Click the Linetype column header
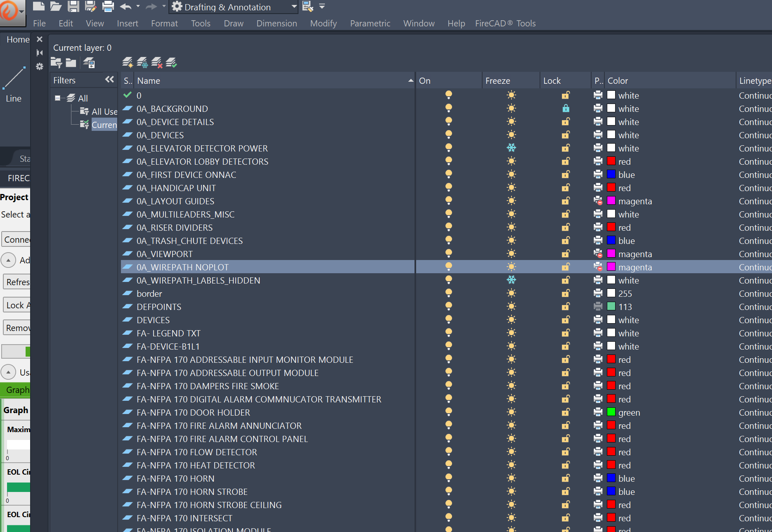The height and width of the screenshot is (532, 772). point(754,80)
